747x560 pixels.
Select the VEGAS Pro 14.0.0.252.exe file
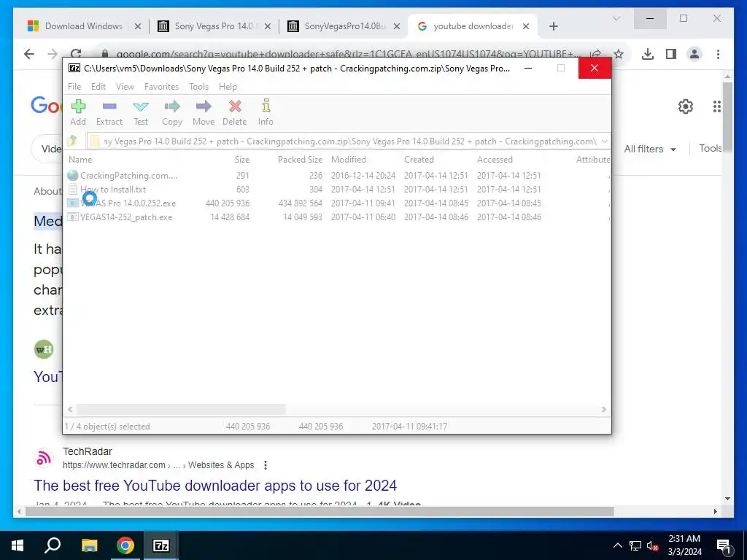point(128,203)
